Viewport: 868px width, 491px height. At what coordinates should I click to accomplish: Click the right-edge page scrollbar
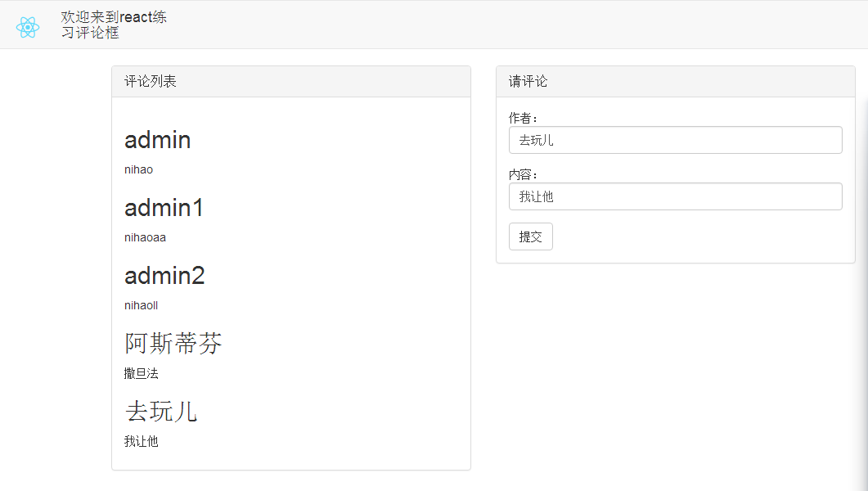click(x=863, y=245)
